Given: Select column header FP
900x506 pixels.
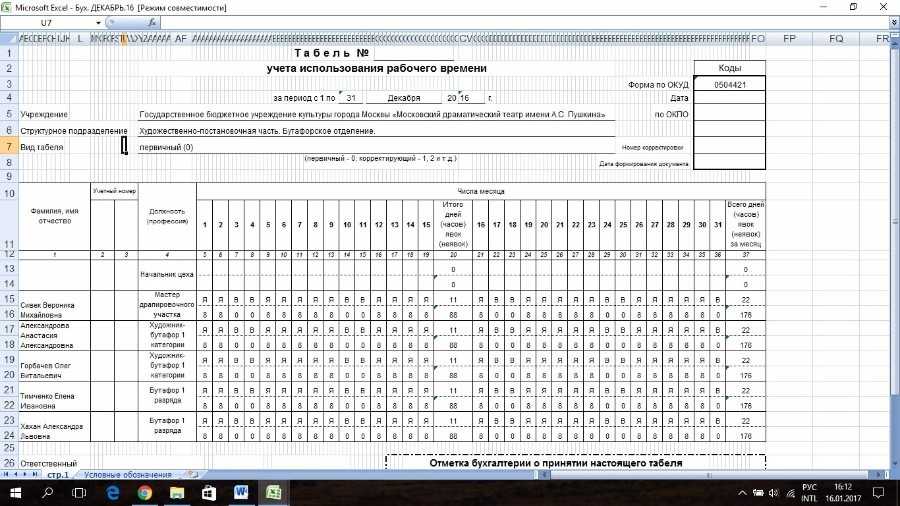Looking at the screenshot, I should click(x=790, y=38).
